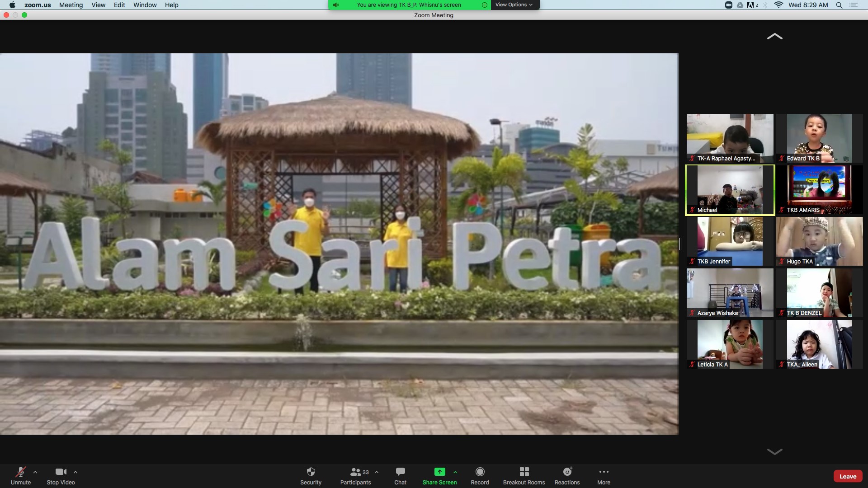868x488 pixels.
Task: Stop Video camera button
Action: point(61,476)
